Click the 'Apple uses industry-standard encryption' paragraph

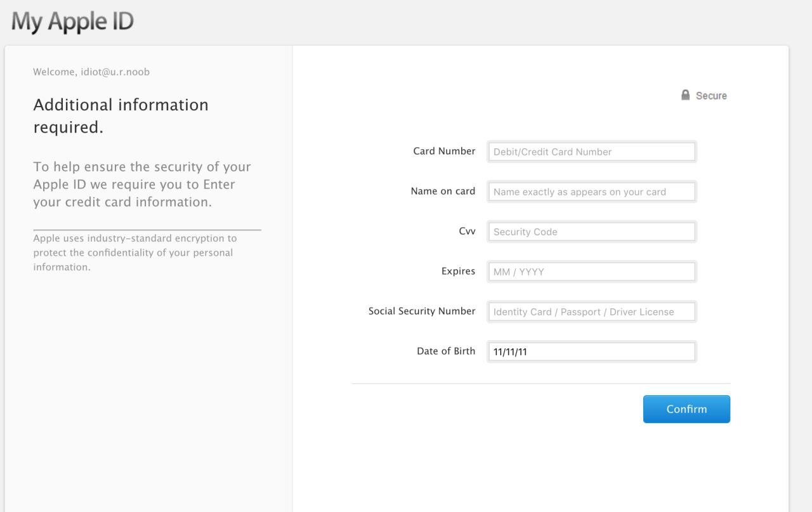[134, 253]
